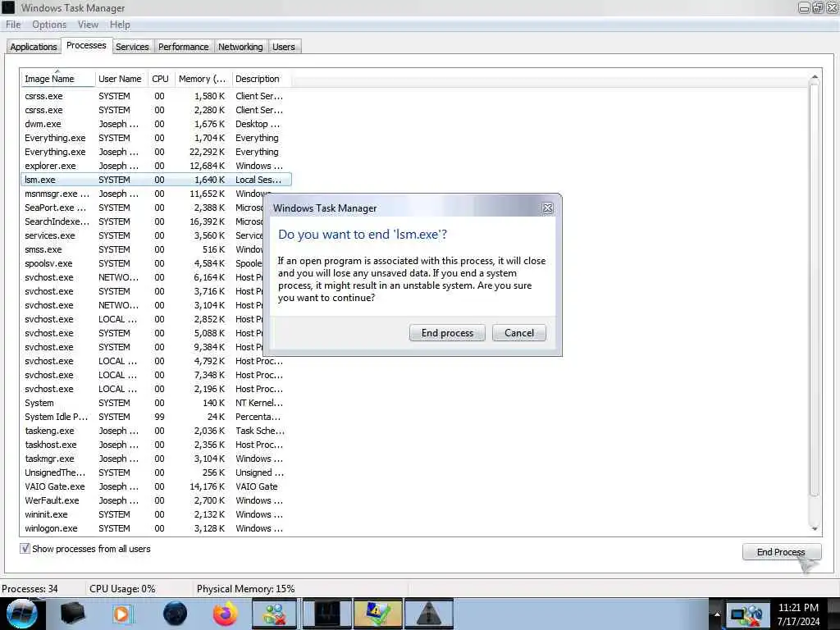Click the process list scroll-down arrow
The width and height of the screenshot is (840, 630).
click(x=815, y=529)
